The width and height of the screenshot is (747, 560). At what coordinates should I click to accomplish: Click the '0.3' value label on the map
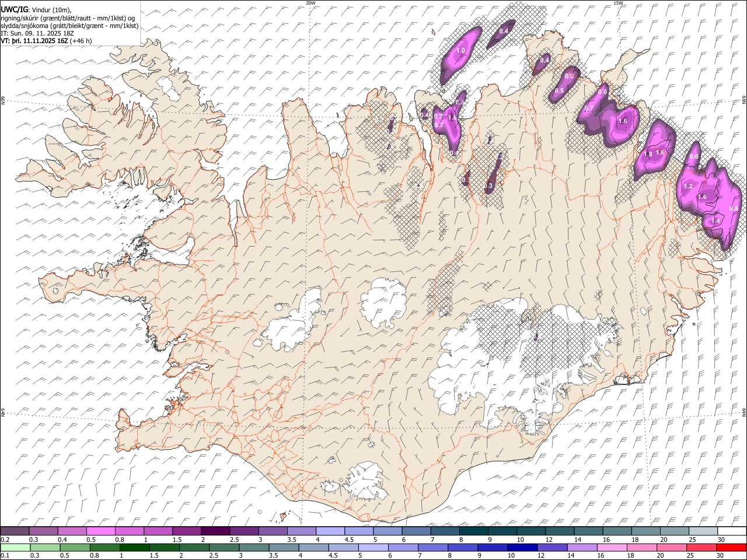click(x=489, y=185)
